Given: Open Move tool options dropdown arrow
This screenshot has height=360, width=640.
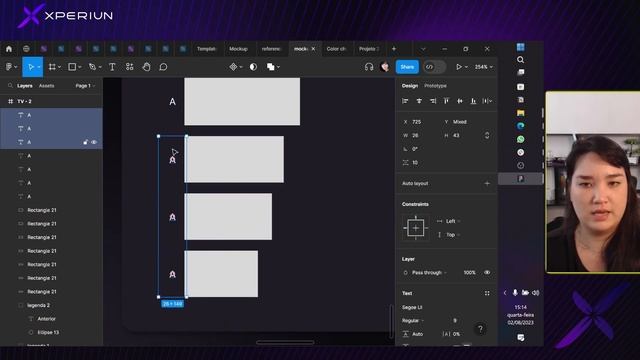Looking at the screenshot, I should point(39,67).
